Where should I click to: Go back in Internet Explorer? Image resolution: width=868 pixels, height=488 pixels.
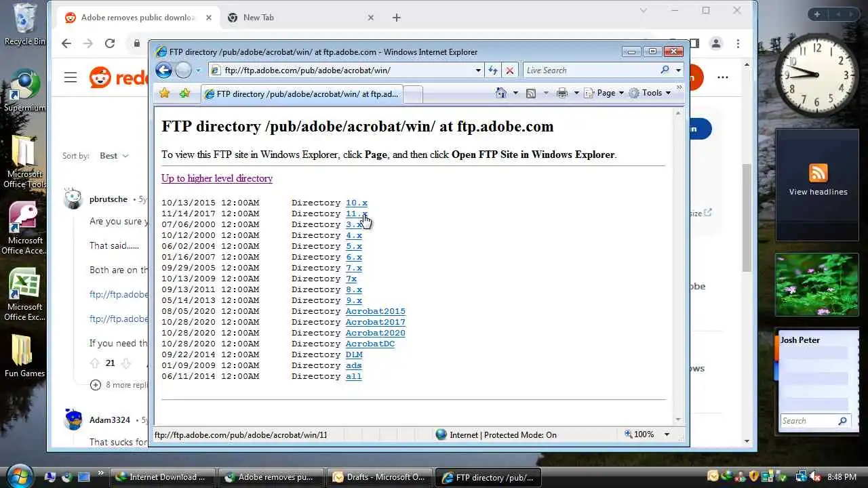(x=163, y=70)
